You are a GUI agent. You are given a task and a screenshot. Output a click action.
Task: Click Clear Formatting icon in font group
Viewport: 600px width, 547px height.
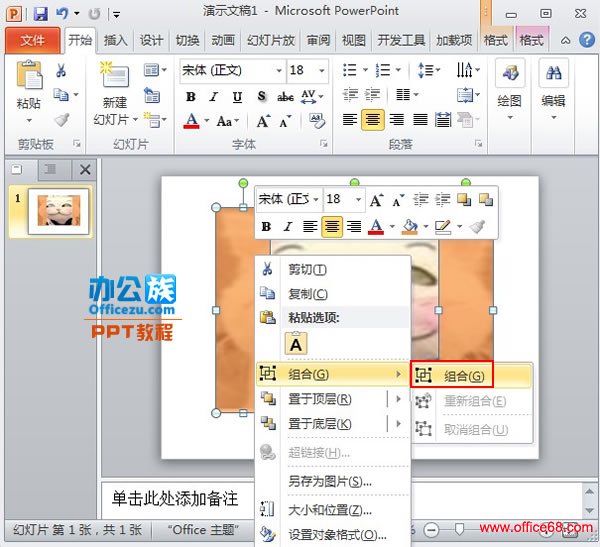317,121
